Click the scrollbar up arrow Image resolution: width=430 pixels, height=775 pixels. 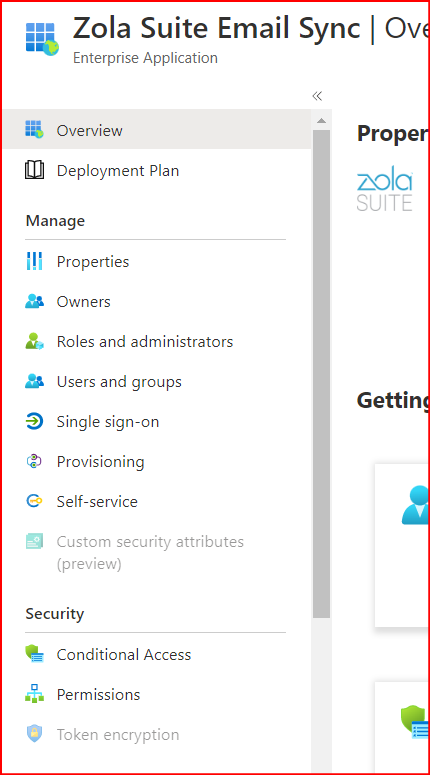tap(321, 121)
